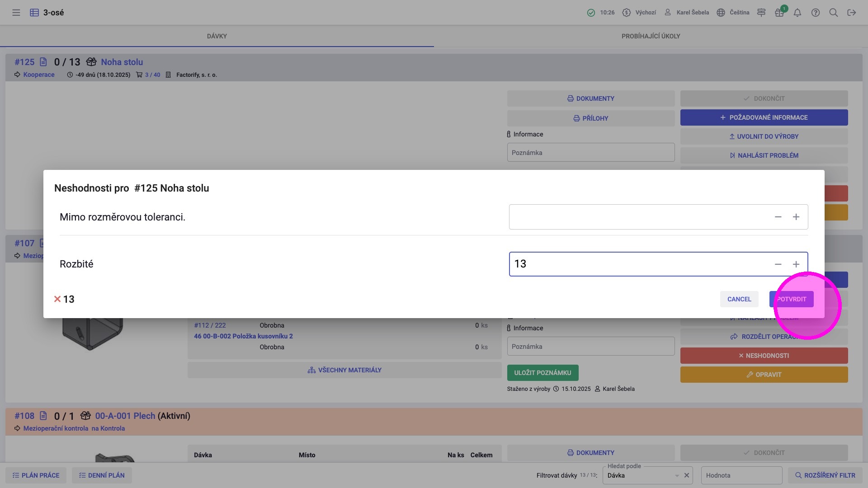Open the gift box icon with badge
The height and width of the screenshot is (488, 868).
pyautogui.click(x=779, y=13)
